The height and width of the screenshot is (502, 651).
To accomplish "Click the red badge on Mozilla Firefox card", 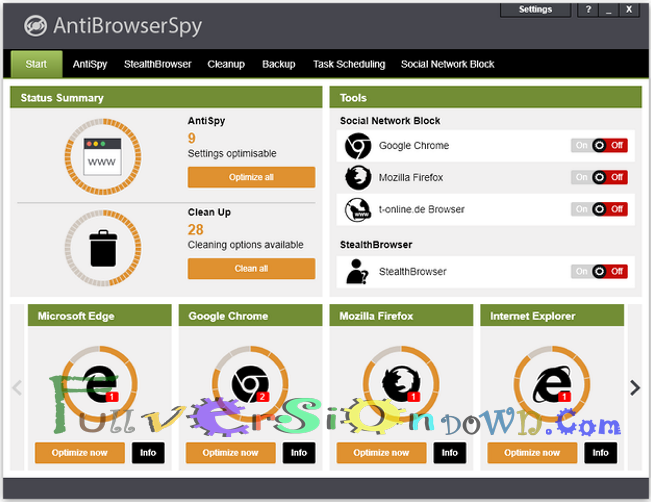I will pyautogui.click(x=413, y=397).
